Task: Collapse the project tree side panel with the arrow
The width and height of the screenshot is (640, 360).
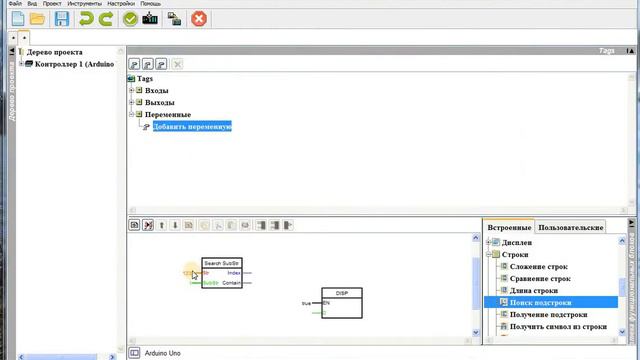Action: click(11, 51)
